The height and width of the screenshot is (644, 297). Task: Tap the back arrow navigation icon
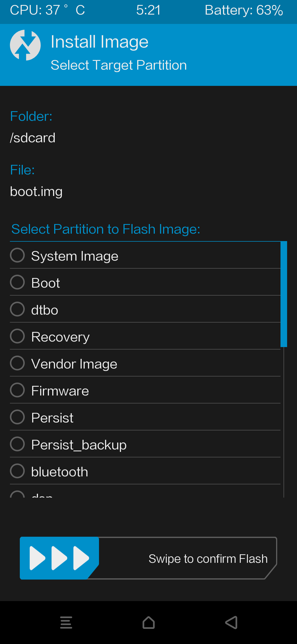tap(231, 623)
